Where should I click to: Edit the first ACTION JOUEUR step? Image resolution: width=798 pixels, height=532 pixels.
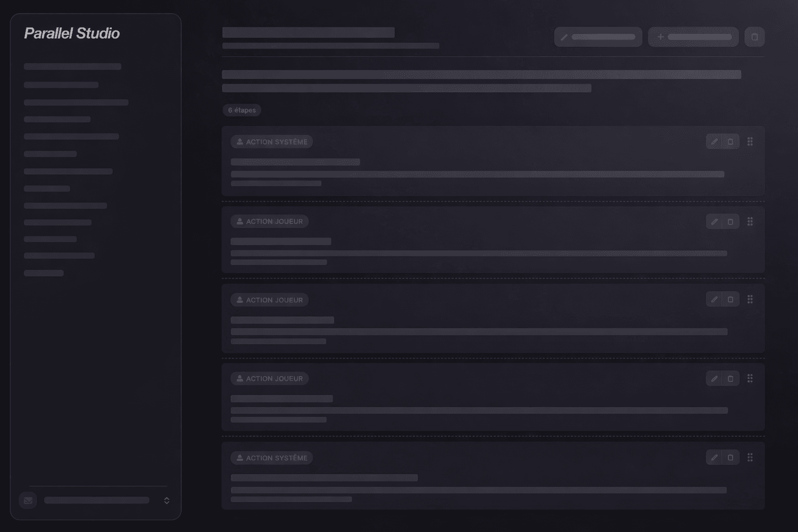click(714, 222)
